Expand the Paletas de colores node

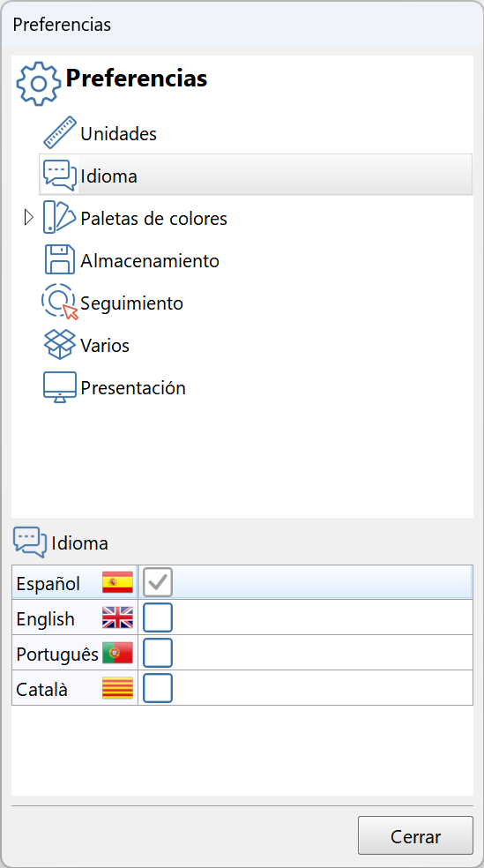tap(29, 218)
